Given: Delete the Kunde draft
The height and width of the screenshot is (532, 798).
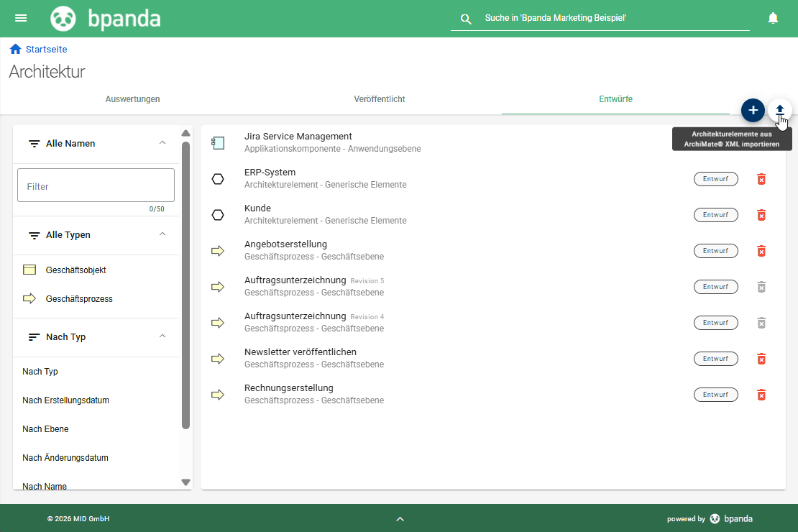Looking at the screenshot, I should click(761, 215).
